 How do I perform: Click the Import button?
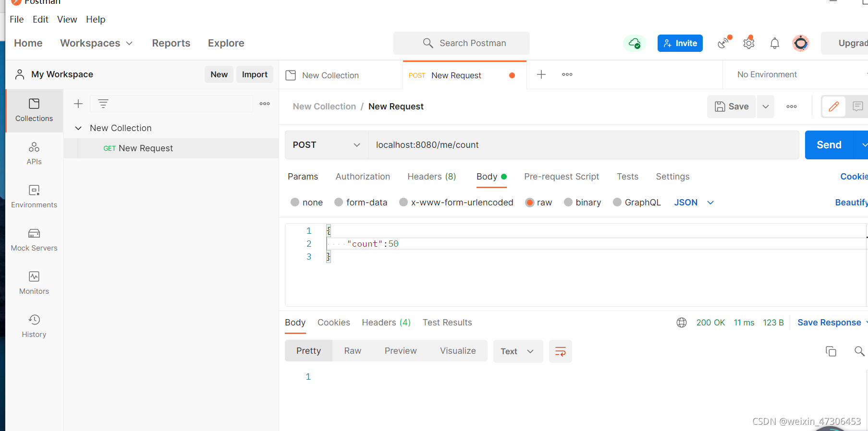pyautogui.click(x=255, y=74)
